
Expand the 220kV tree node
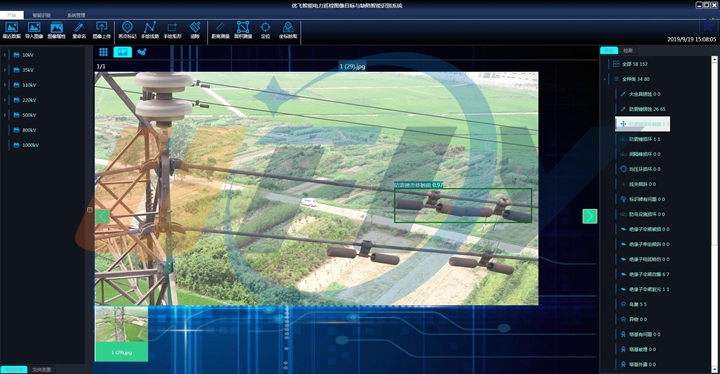tap(5, 100)
